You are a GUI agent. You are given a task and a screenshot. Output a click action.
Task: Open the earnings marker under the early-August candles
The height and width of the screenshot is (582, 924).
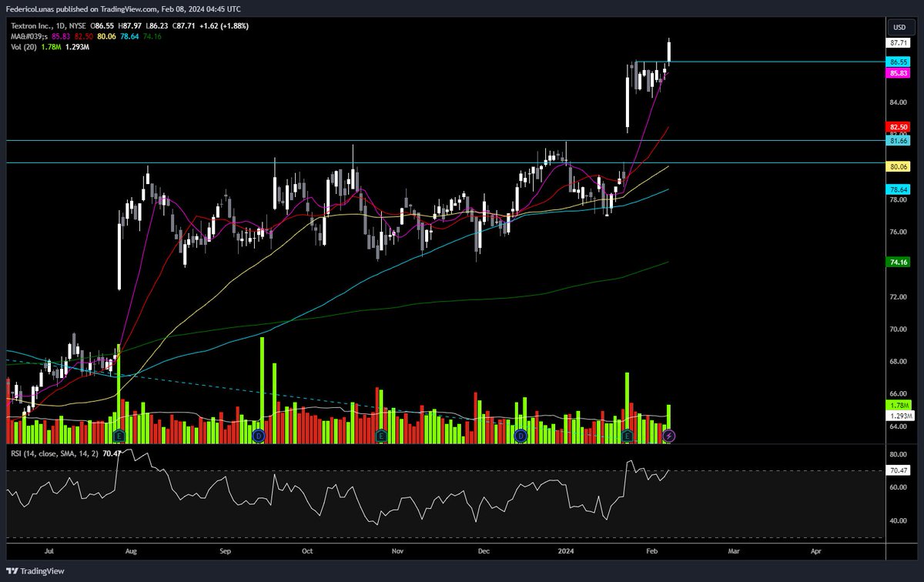pos(118,436)
